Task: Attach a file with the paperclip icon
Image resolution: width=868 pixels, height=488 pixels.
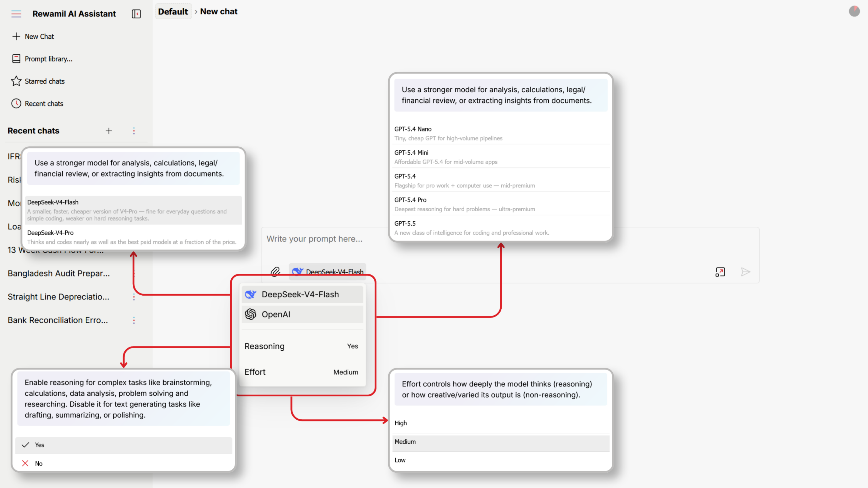Action: click(276, 271)
